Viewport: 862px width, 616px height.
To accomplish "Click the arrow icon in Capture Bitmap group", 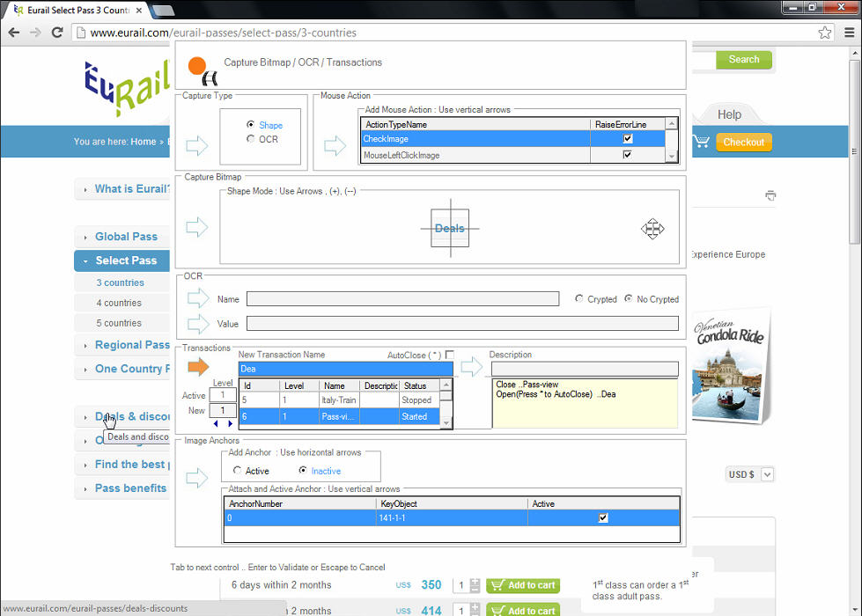I will coord(197,226).
